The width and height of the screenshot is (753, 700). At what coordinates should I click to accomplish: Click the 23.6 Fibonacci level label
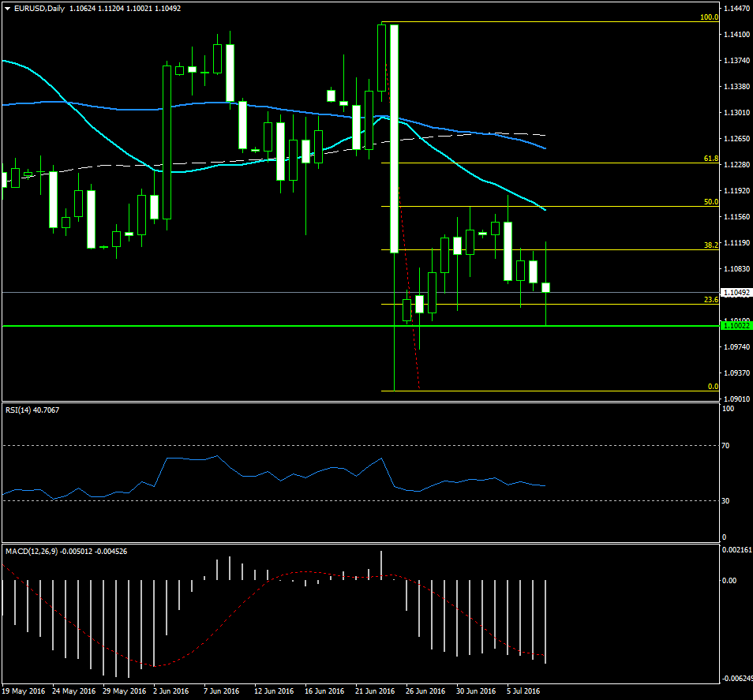pyautogui.click(x=710, y=300)
